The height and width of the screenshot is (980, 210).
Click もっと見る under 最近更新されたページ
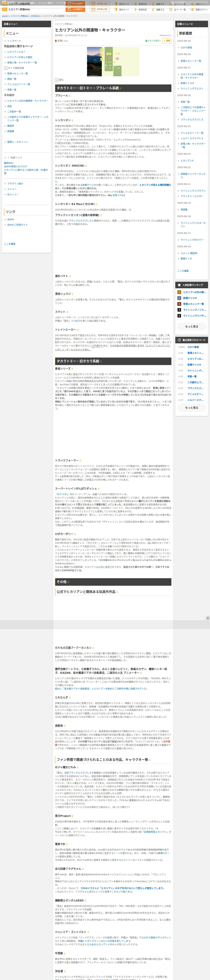point(192,408)
